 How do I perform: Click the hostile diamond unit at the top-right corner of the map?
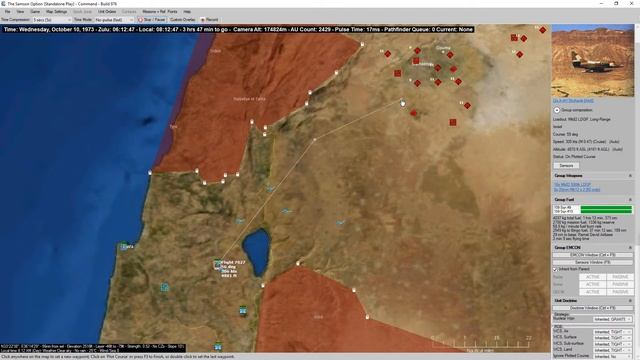tap(542, 30)
